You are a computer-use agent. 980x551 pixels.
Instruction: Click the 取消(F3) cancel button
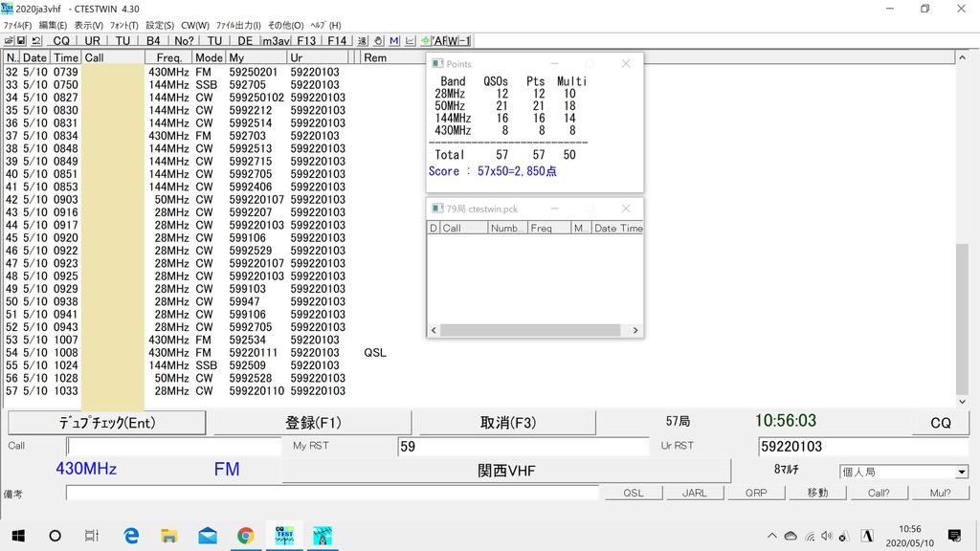point(507,423)
